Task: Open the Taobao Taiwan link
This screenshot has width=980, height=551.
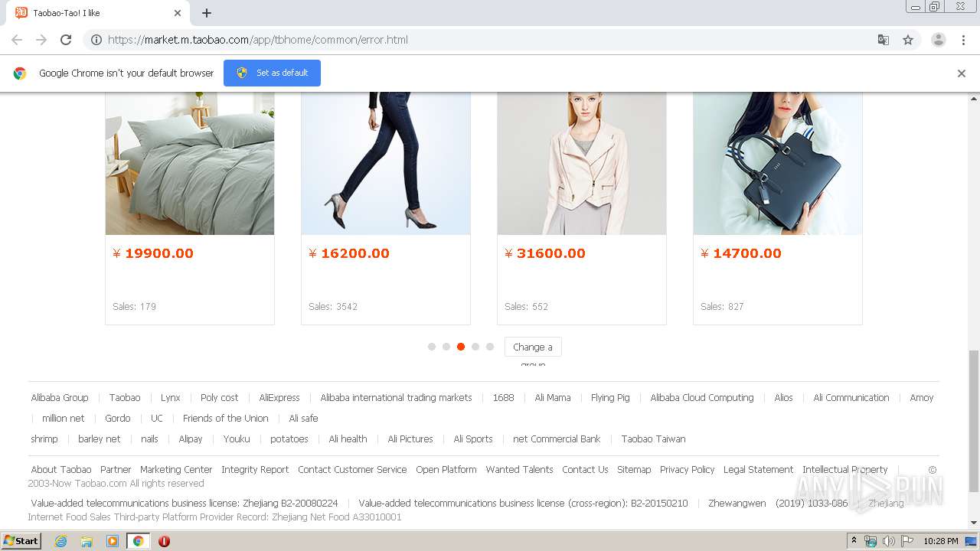Action: (653, 439)
